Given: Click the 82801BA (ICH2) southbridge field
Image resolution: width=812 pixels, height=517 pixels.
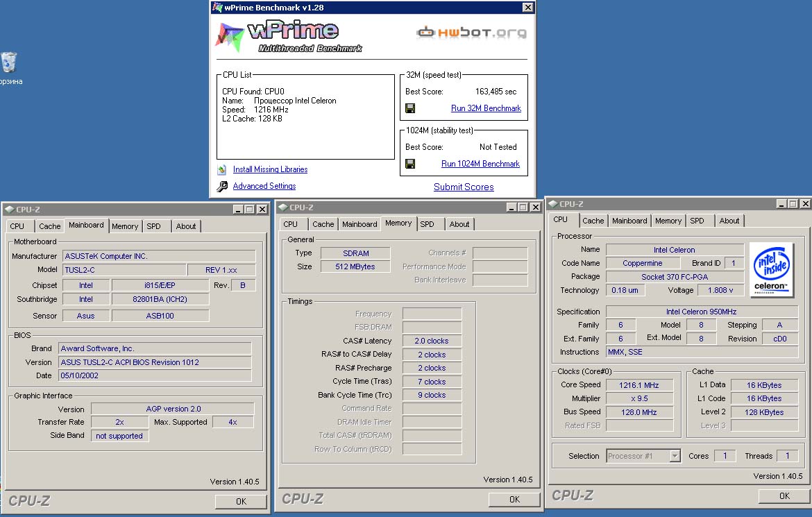Looking at the screenshot, I should (160, 299).
